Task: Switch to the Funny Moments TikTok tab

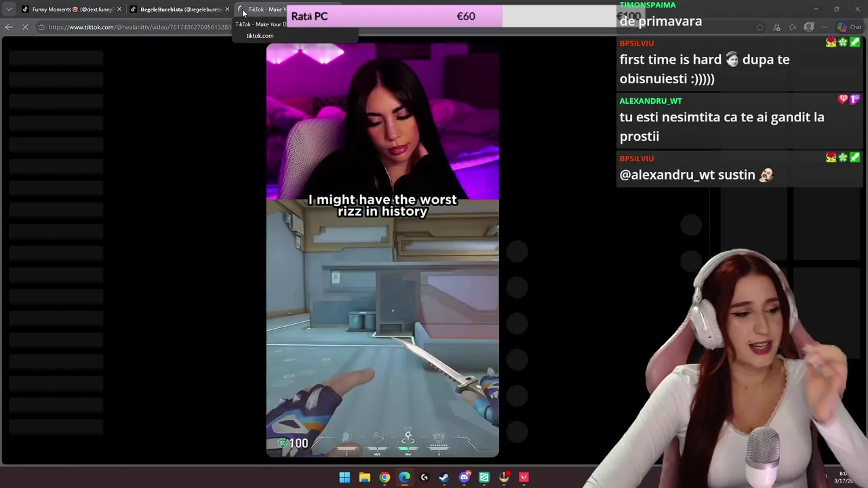Action: pos(72,9)
